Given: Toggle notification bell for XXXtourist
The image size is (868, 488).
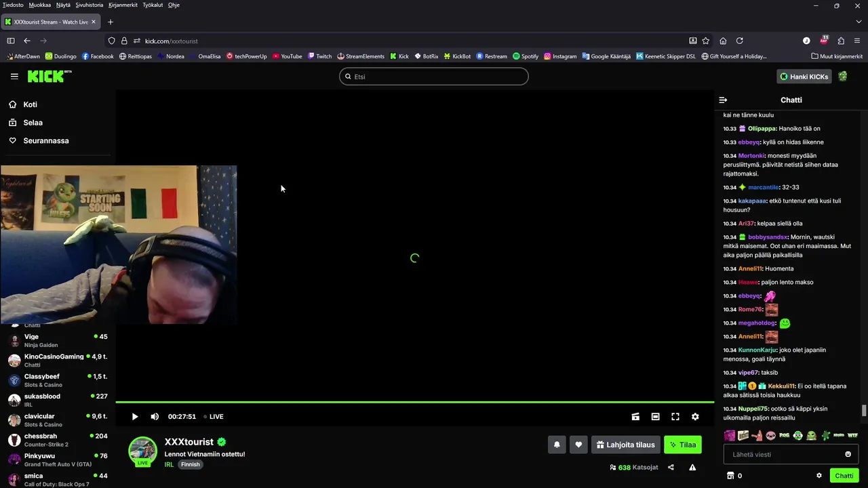Looking at the screenshot, I should pos(557,445).
